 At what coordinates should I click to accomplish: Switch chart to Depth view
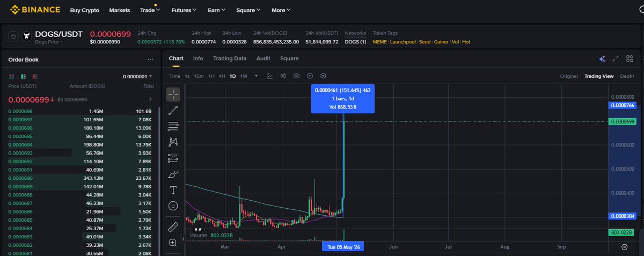click(627, 76)
